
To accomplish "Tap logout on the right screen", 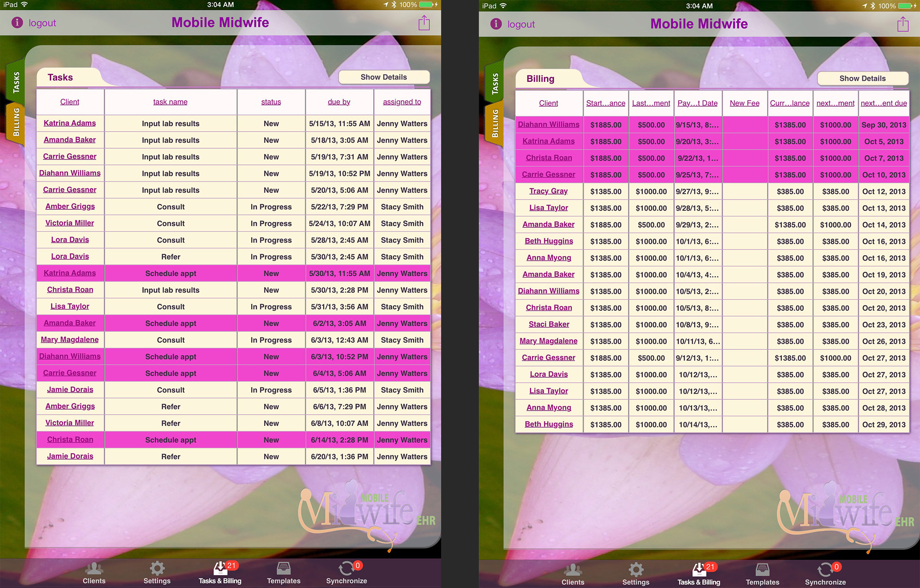I will tap(521, 24).
